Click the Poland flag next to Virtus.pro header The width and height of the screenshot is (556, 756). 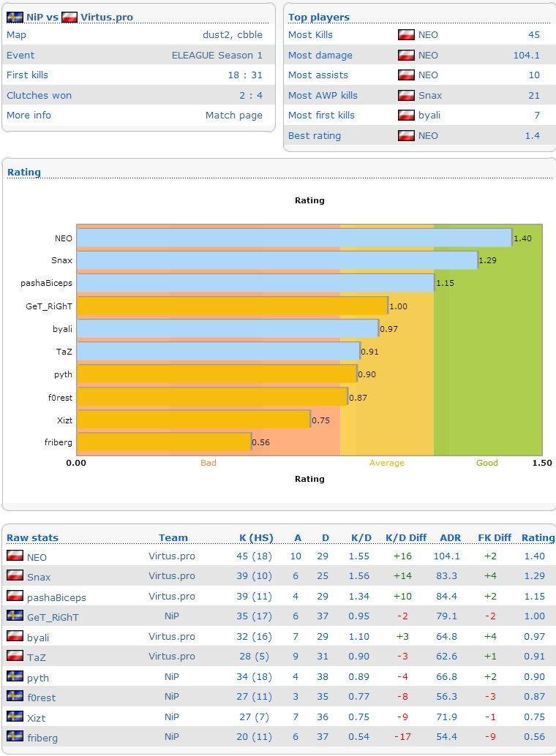coord(69,18)
